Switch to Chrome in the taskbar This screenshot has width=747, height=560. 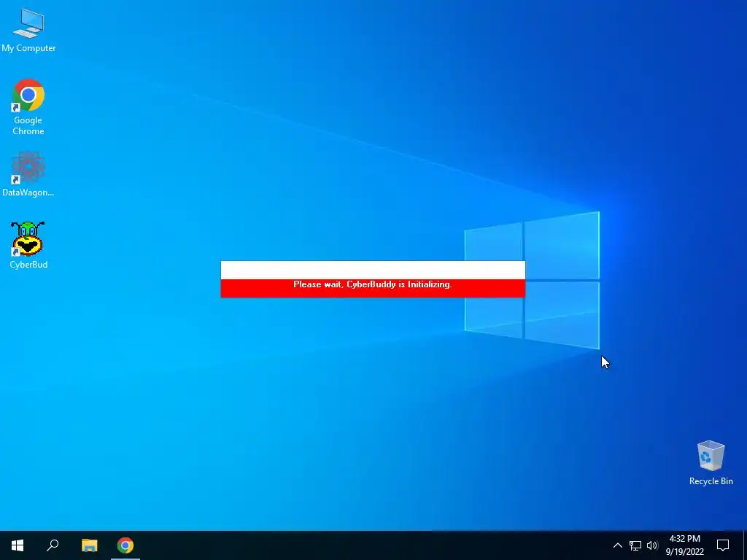[x=125, y=545]
